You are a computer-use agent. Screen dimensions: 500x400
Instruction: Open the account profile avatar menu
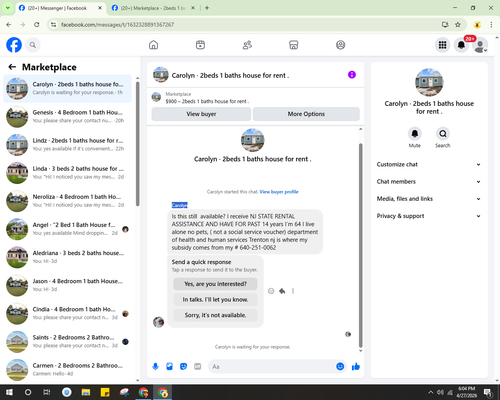(x=480, y=45)
